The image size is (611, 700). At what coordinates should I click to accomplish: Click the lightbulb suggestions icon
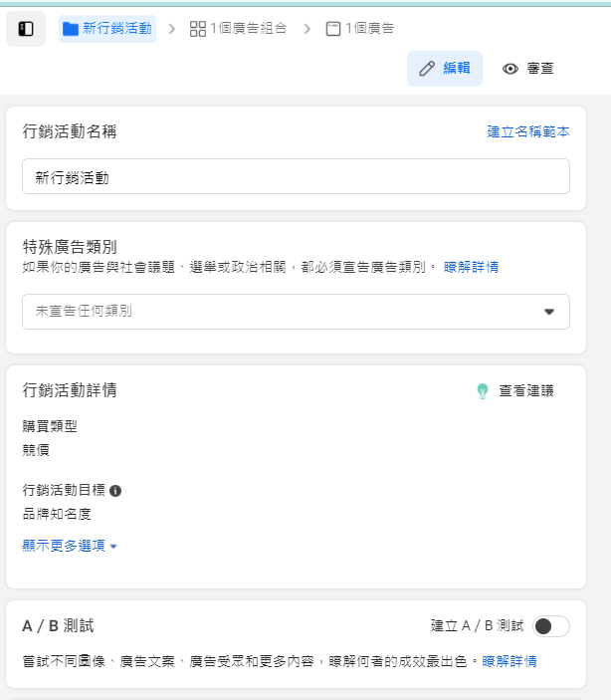(483, 391)
